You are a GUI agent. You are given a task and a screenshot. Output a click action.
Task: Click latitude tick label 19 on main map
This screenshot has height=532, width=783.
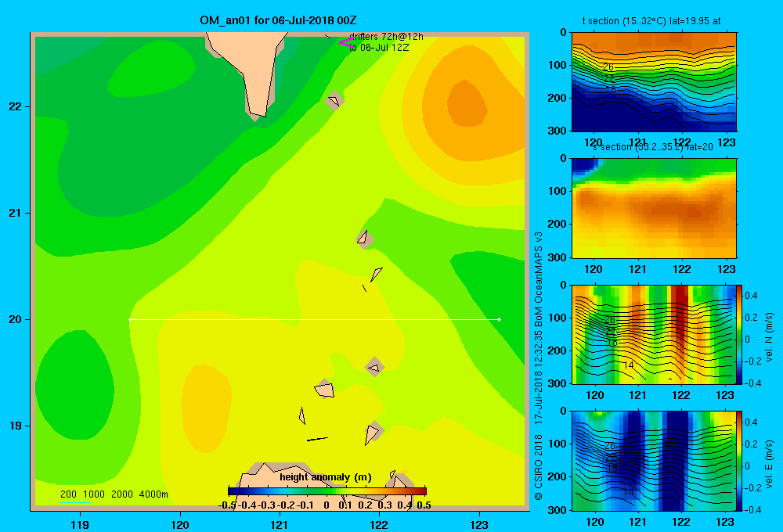[x=16, y=426]
